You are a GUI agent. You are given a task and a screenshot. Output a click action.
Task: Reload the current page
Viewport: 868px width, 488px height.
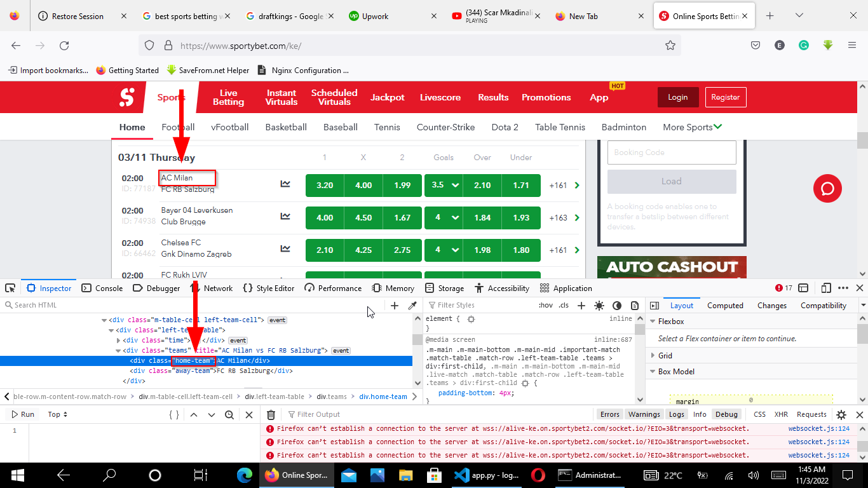tap(64, 45)
